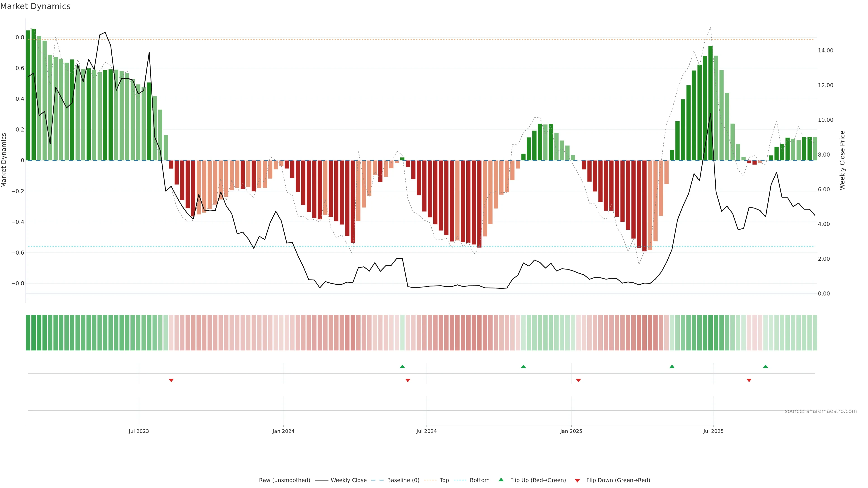Screen dimensions: 868x488
Task: Click the Jul 2024 x-axis label
Action: click(x=426, y=431)
